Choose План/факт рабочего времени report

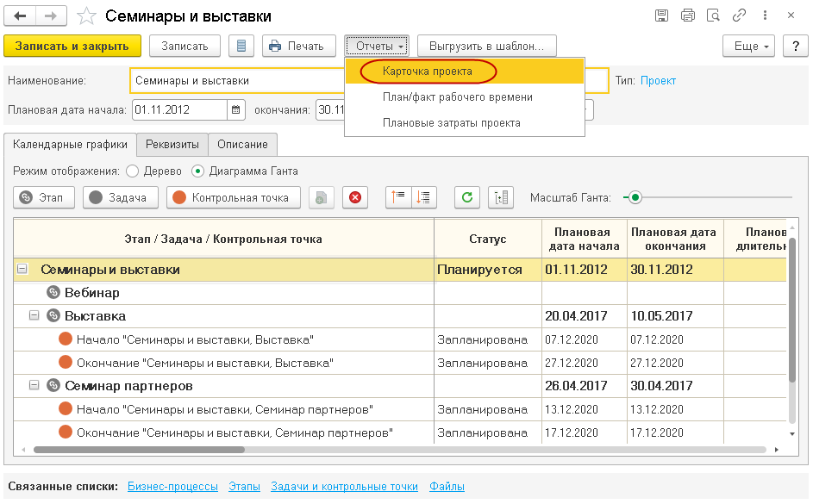[x=465, y=96]
